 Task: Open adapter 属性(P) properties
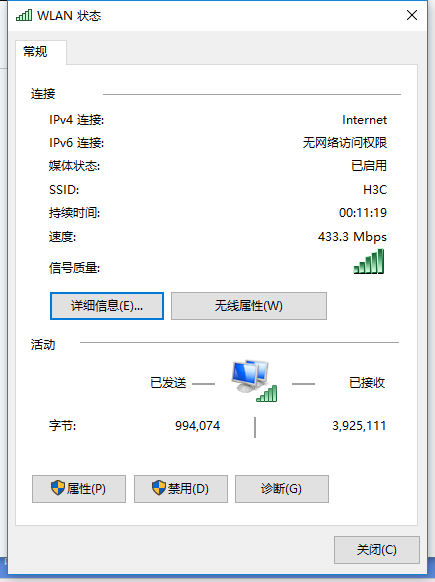(79, 489)
